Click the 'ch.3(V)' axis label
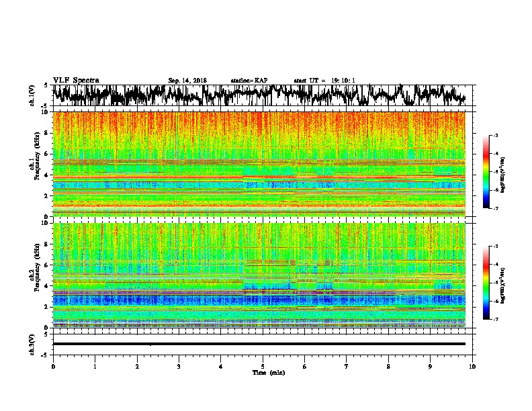532x411 pixels. 32,345
